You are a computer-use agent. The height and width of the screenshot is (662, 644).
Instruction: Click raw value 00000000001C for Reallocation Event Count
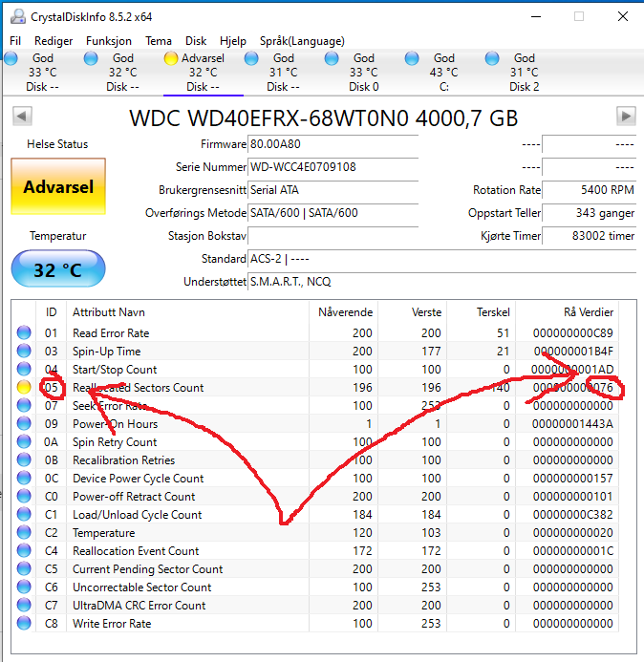[x=572, y=551]
